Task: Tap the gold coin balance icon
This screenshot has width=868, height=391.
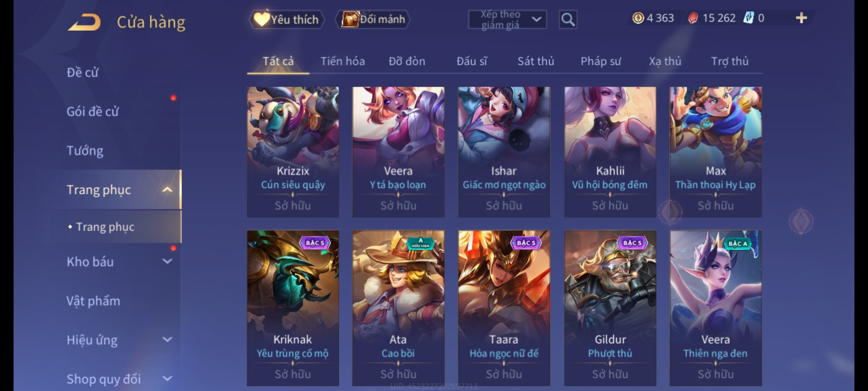Action: point(638,18)
